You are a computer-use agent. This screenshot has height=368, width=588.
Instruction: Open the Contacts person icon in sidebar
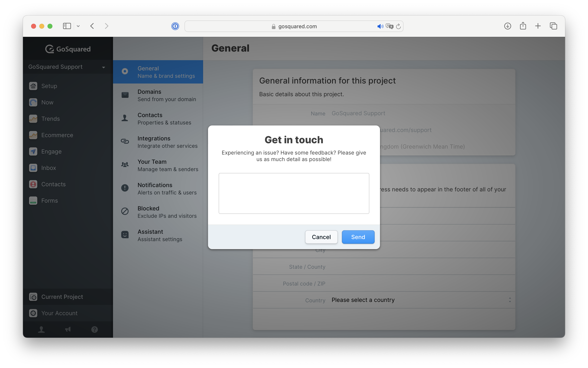(33, 184)
